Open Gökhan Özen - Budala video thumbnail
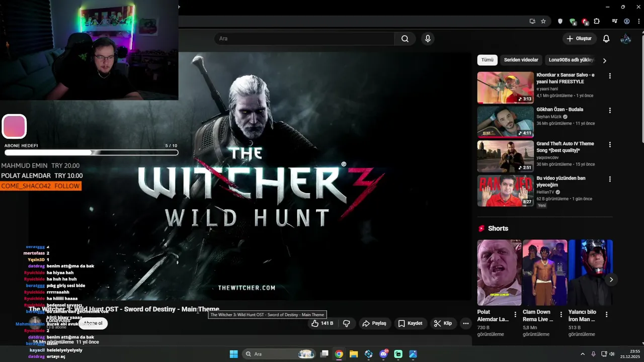Screen dimensions: 644x362 click(506, 122)
